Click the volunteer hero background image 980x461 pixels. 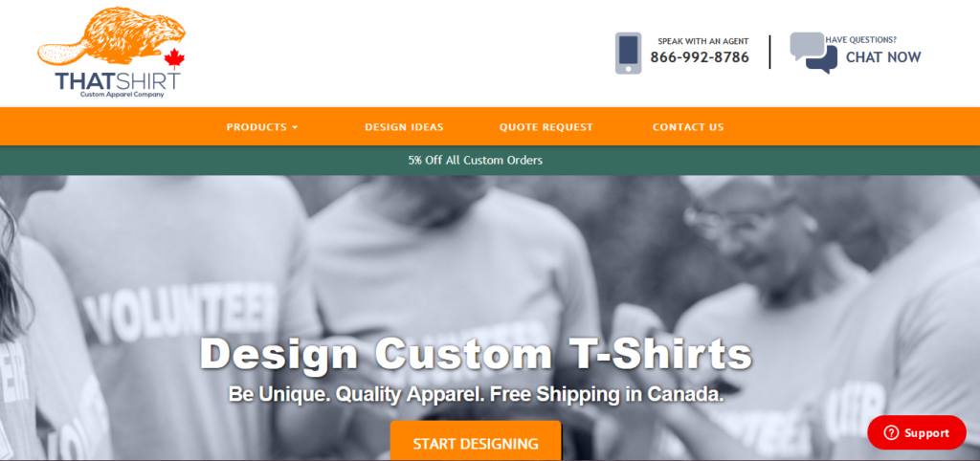point(490,262)
